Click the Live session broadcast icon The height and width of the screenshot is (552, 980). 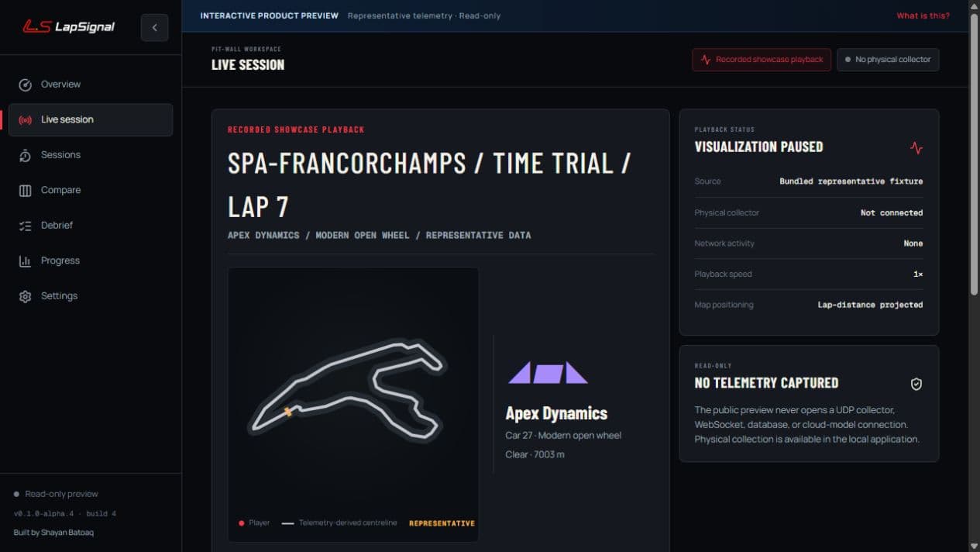pos(25,120)
